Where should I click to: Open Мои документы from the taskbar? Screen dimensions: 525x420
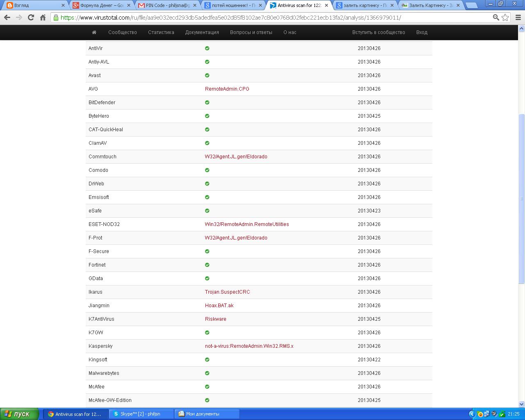tap(207, 414)
